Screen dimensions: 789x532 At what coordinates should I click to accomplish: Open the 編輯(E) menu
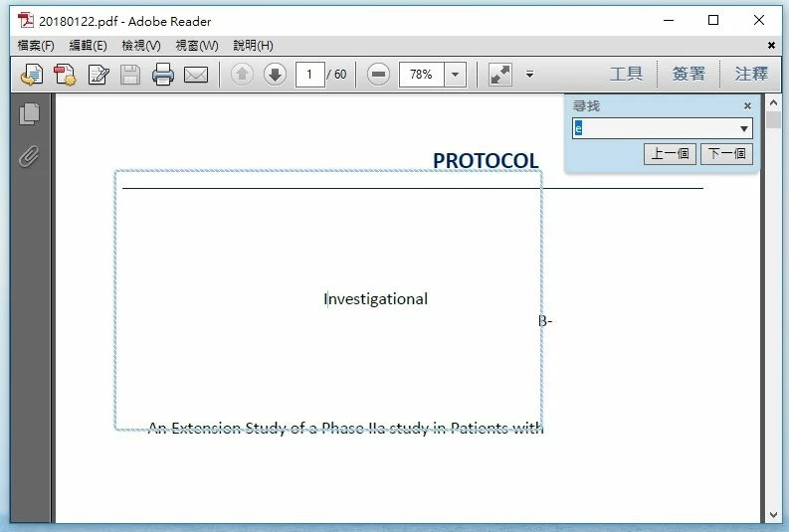[x=89, y=46]
